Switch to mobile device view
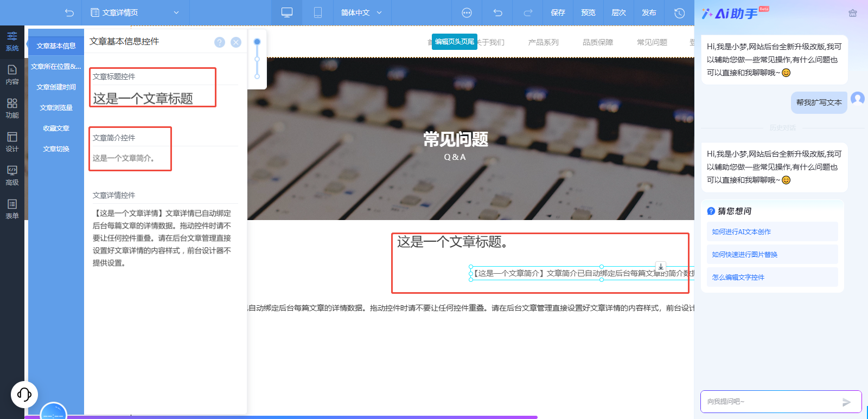The height and width of the screenshot is (419, 868). pos(318,12)
